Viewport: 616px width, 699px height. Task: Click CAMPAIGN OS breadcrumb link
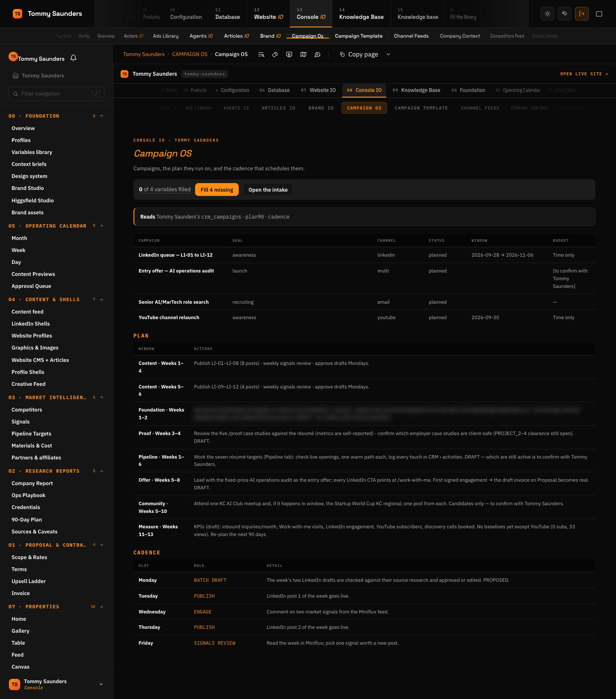[x=190, y=54]
